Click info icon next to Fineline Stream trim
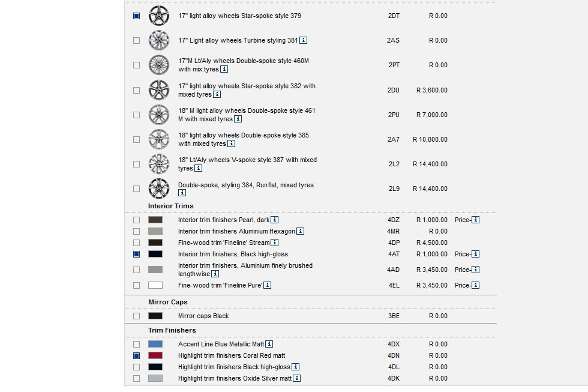The image size is (588, 392). tap(275, 243)
